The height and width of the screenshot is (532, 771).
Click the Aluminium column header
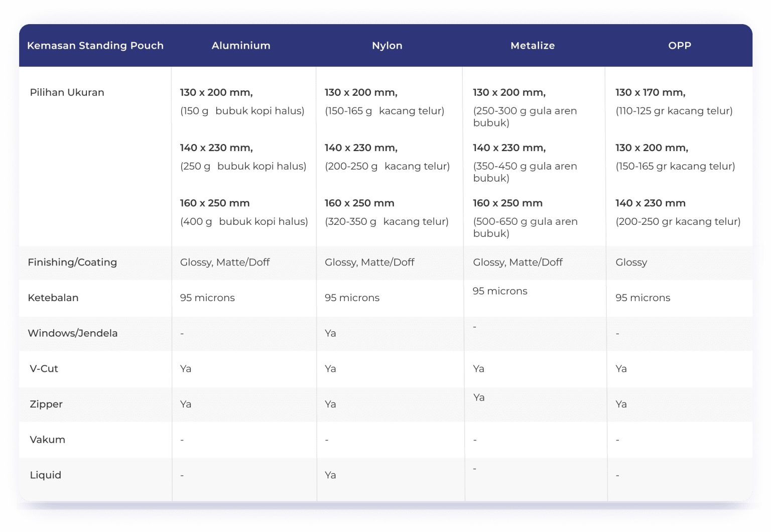[241, 46]
